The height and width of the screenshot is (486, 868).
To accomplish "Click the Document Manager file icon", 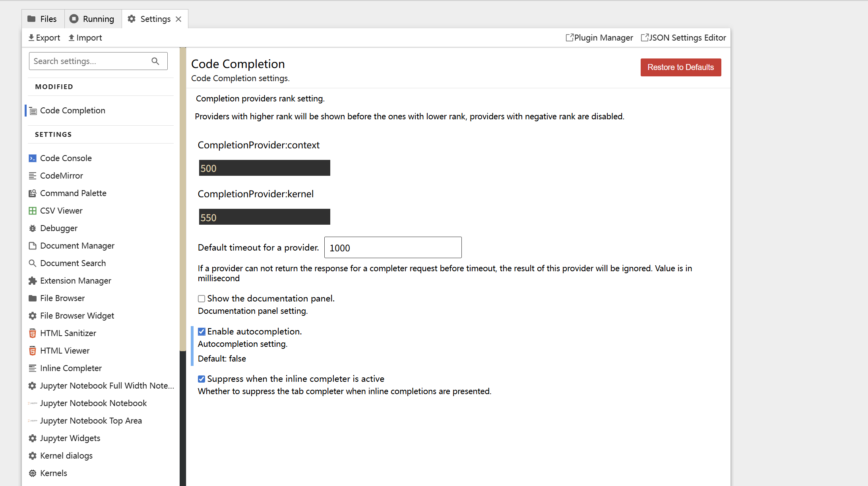I will (33, 246).
